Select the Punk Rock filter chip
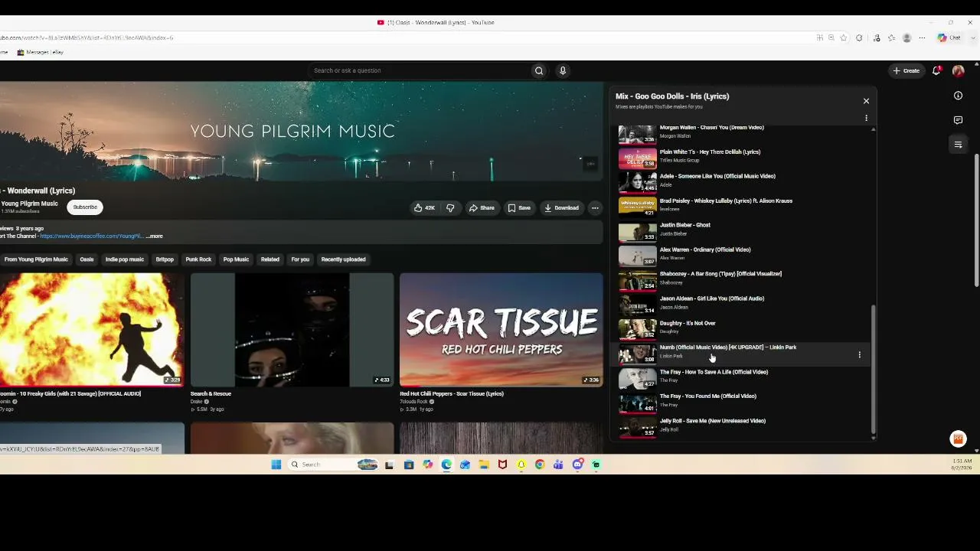The width and height of the screenshot is (980, 551). click(198, 259)
